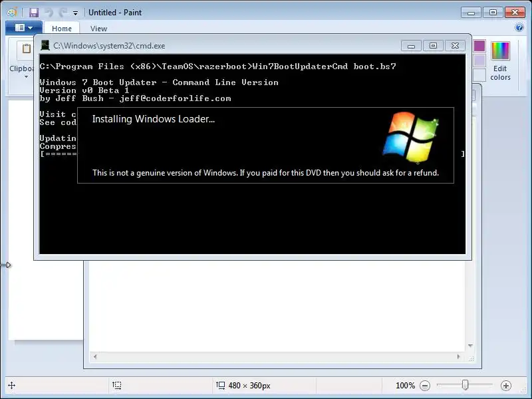Click the zoom slider thumb

pos(465,385)
